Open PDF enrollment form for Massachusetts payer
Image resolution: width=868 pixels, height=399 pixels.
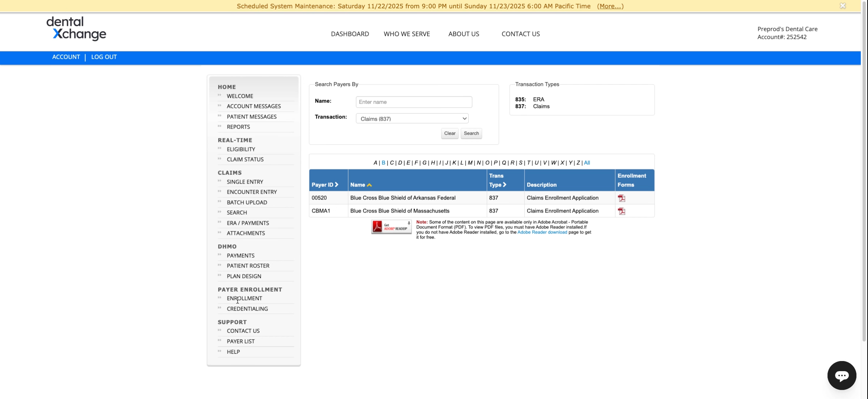point(621,211)
